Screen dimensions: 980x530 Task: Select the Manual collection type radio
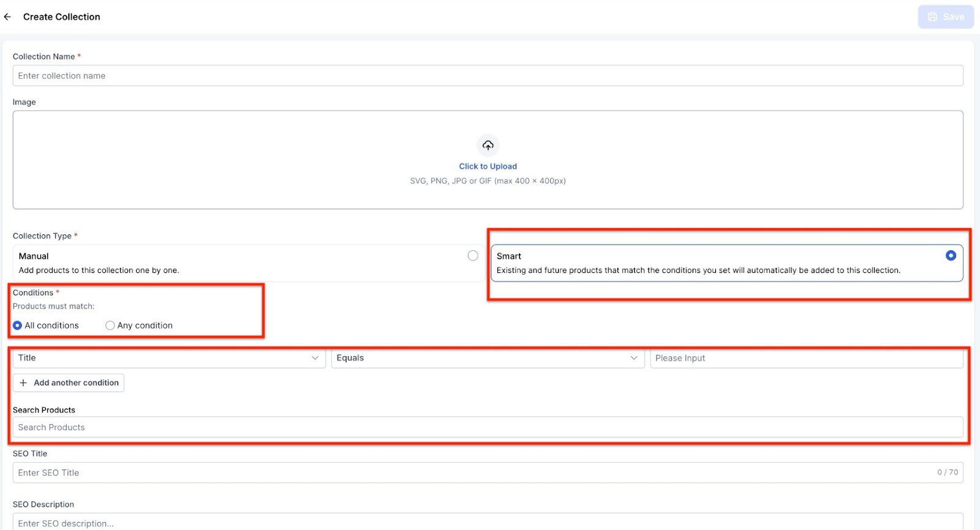[x=472, y=256]
